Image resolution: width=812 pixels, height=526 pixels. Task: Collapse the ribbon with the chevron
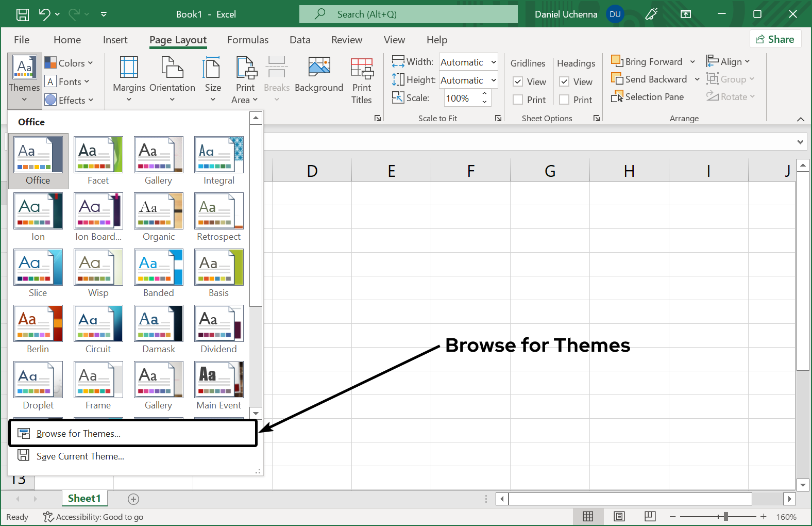pos(801,119)
